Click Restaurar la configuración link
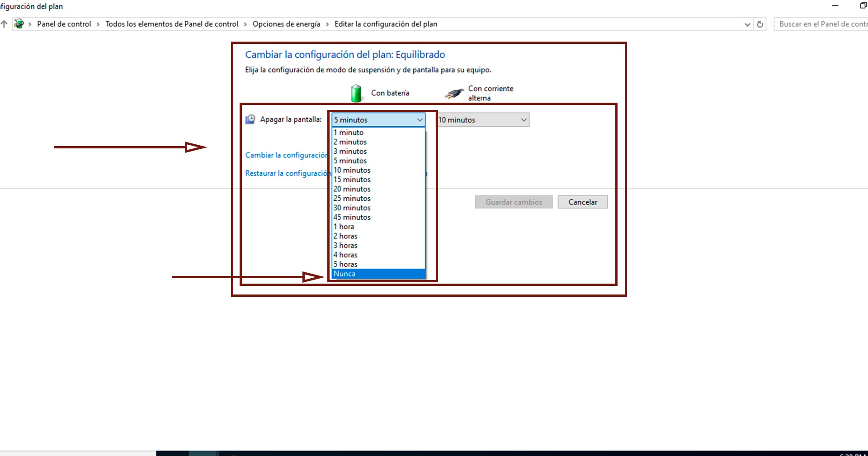Screen dimensions: 868x456 point(287,173)
